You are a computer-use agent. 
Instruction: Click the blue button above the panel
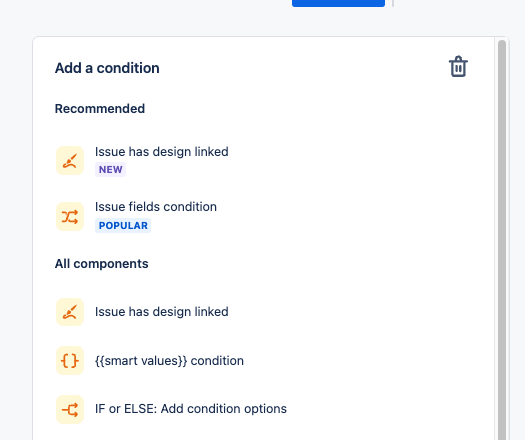(338, 3)
